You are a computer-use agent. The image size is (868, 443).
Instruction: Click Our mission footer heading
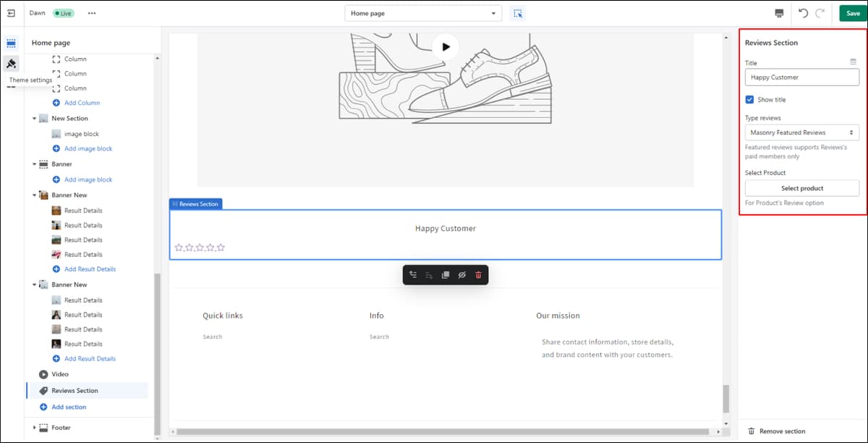tap(558, 316)
